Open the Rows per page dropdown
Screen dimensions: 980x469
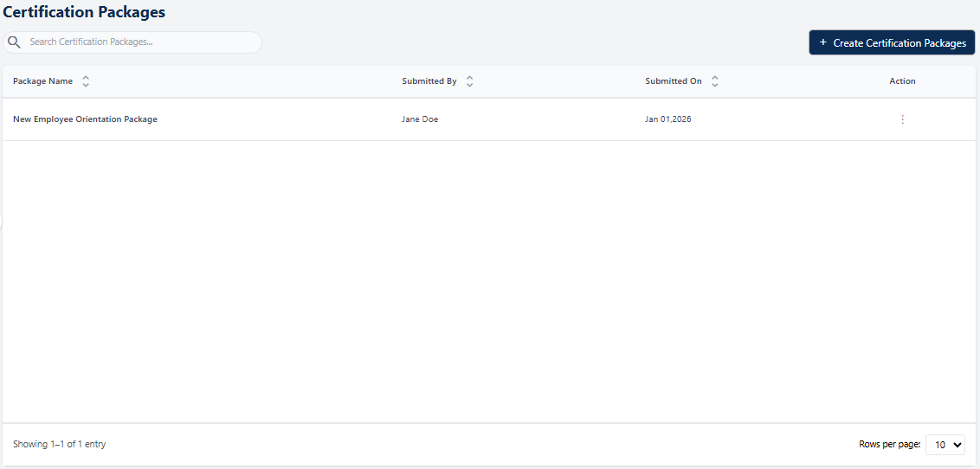pyautogui.click(x=945, y=445)
